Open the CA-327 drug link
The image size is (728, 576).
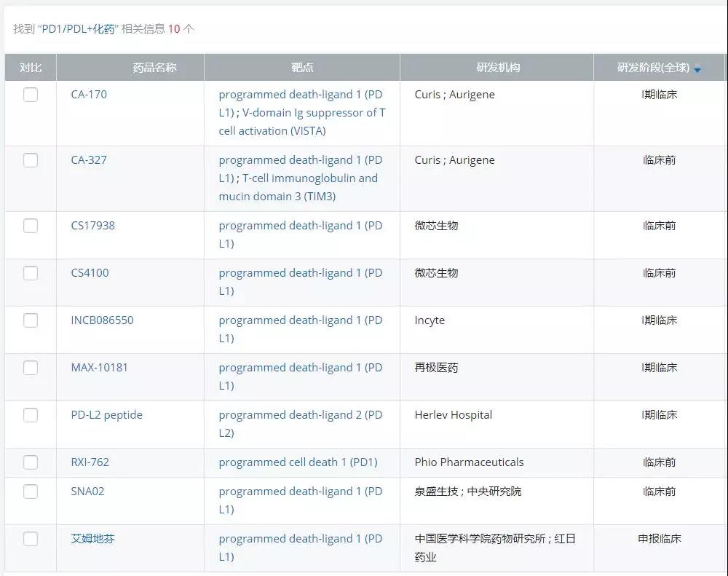click(89, 159)
